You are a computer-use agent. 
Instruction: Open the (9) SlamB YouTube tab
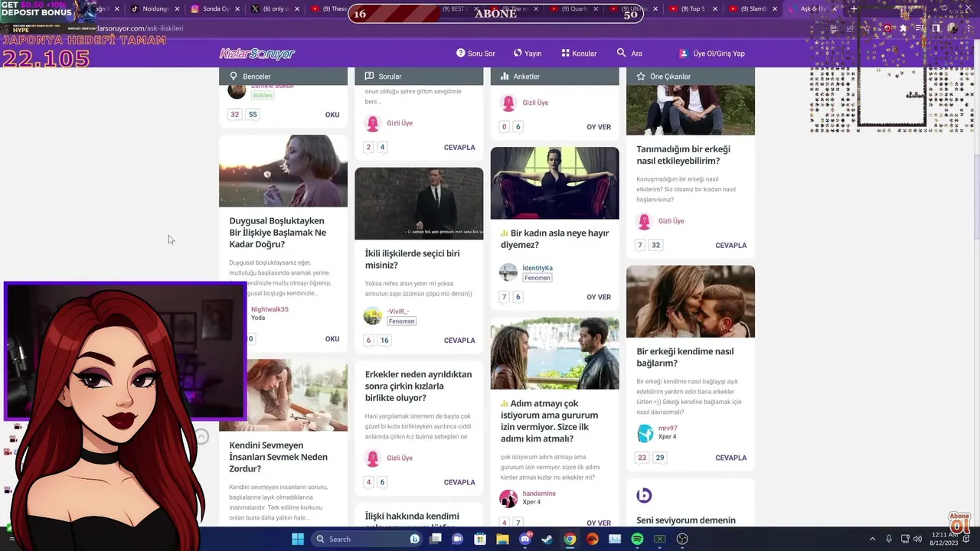pyautogui.click(x=753, y=9)
